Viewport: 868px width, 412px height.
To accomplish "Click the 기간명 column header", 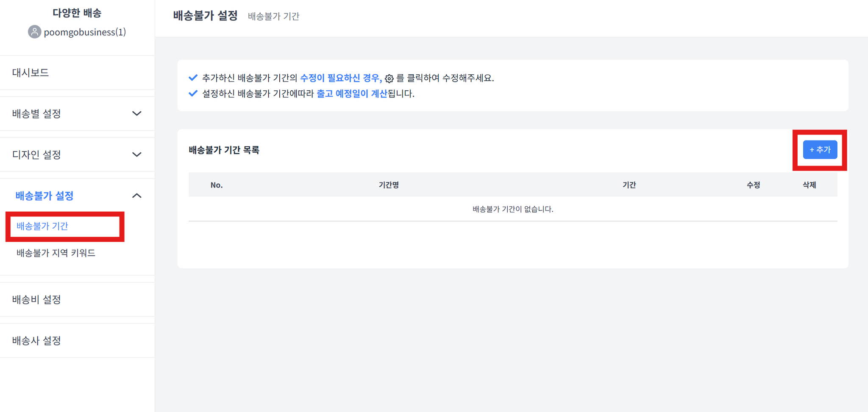I will [389, 185].
